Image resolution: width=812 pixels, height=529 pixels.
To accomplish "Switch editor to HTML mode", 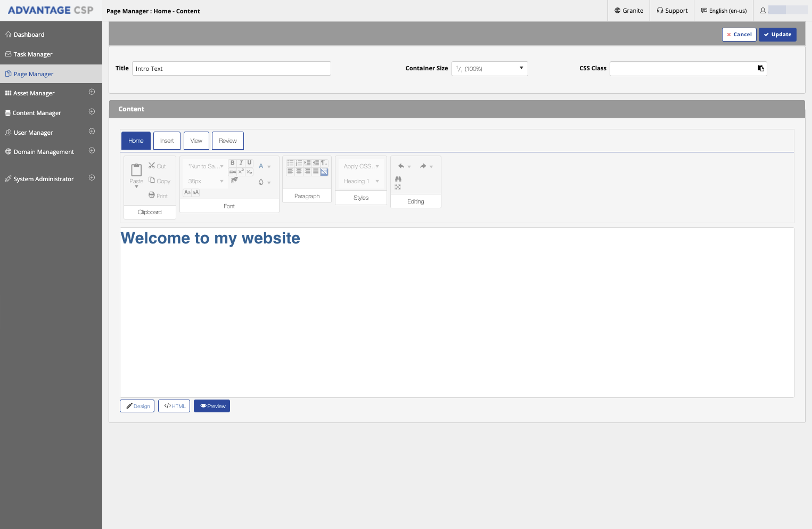I will pyautogui.click(x=174, y=406).
